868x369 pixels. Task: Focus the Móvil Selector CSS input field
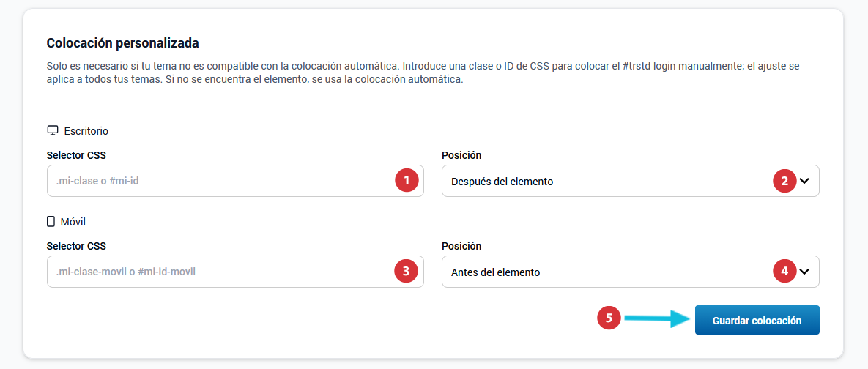coord(235,272)
